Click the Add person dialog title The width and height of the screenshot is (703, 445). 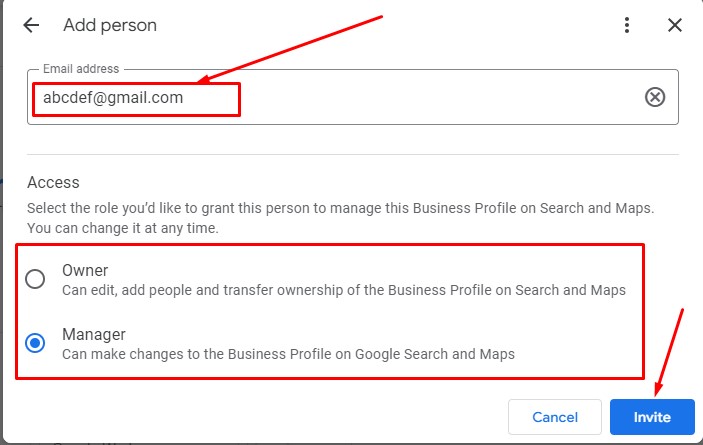(x=110, y=25)
